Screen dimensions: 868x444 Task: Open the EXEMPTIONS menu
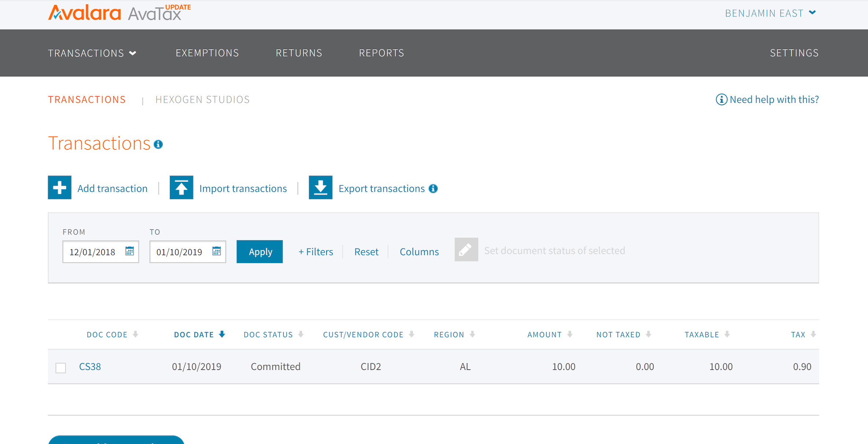(x=207, y=53)
